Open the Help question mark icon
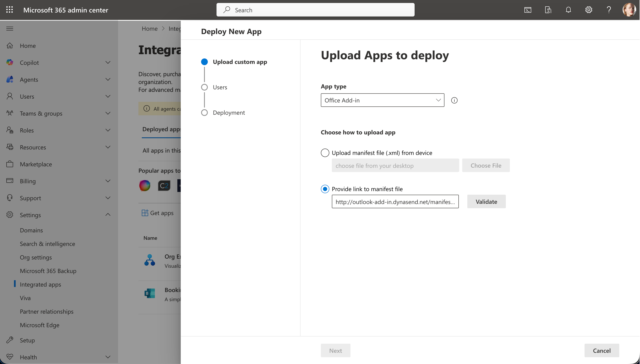This screenshot has height=364, width=640. [608, 10]
